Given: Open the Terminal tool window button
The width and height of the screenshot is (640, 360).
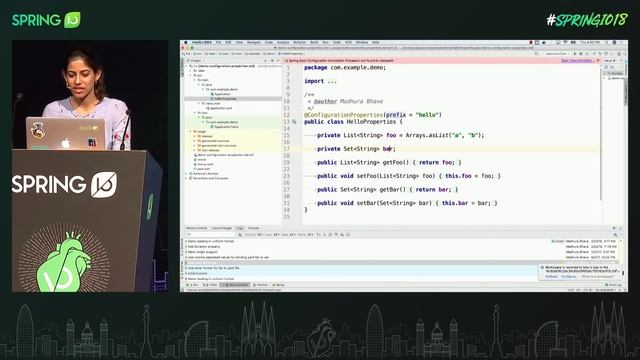Looking at the screenshot, I should click(x=260, y=285).
